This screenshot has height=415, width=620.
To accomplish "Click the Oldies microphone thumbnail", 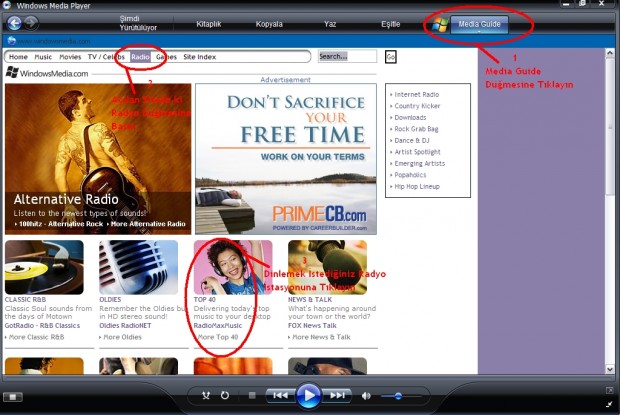I will coord(138,267).
